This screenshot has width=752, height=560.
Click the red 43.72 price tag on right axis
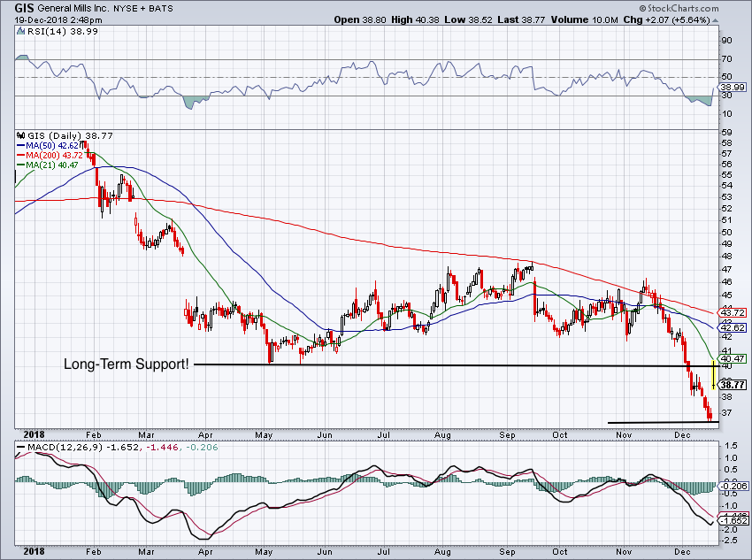(x=733, y=312)
